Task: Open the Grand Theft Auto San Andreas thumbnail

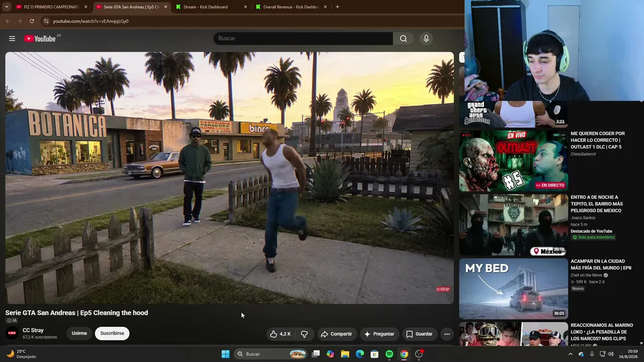Action: [513, 114]
